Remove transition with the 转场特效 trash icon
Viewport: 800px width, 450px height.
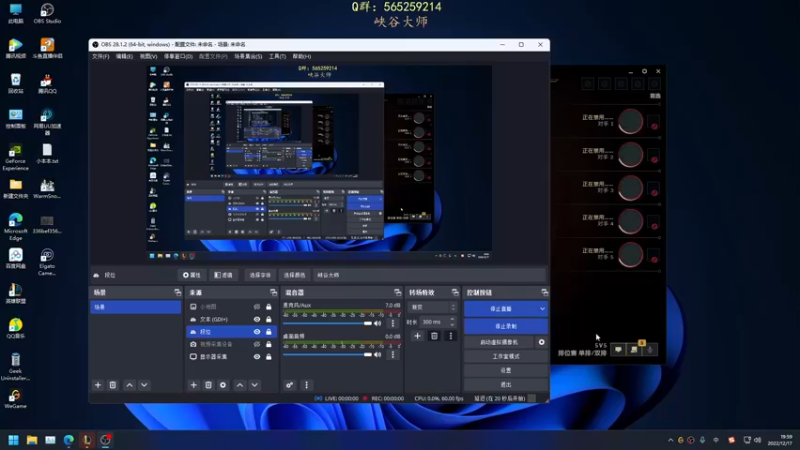click(x=434, y=336)
